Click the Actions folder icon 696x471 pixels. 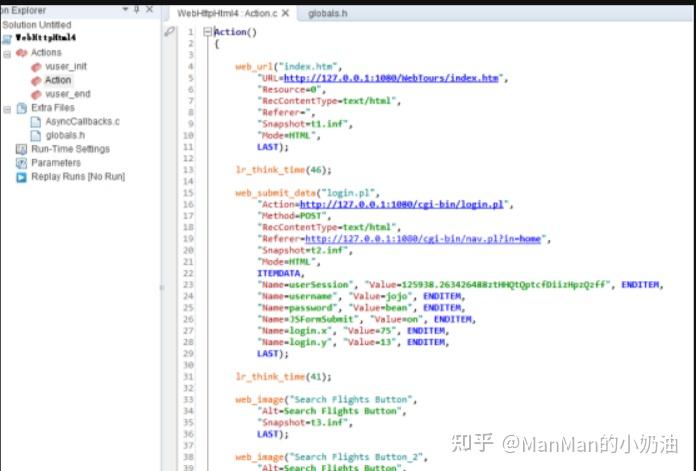pos(21,53)
